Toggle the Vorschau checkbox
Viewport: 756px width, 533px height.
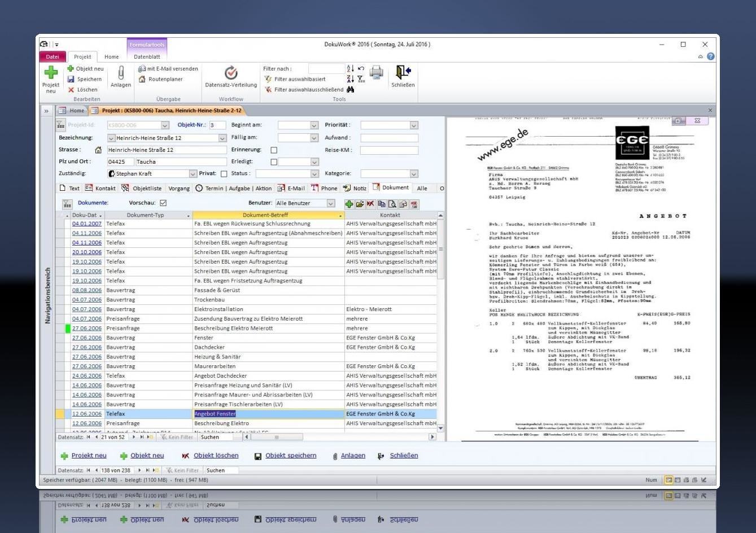pyautogui.click(x=163, y=203)
